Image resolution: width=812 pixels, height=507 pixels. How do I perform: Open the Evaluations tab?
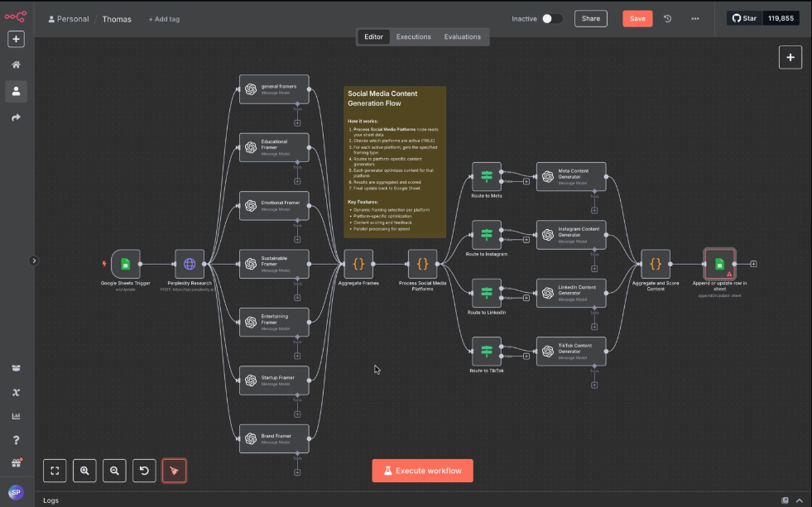463,36
